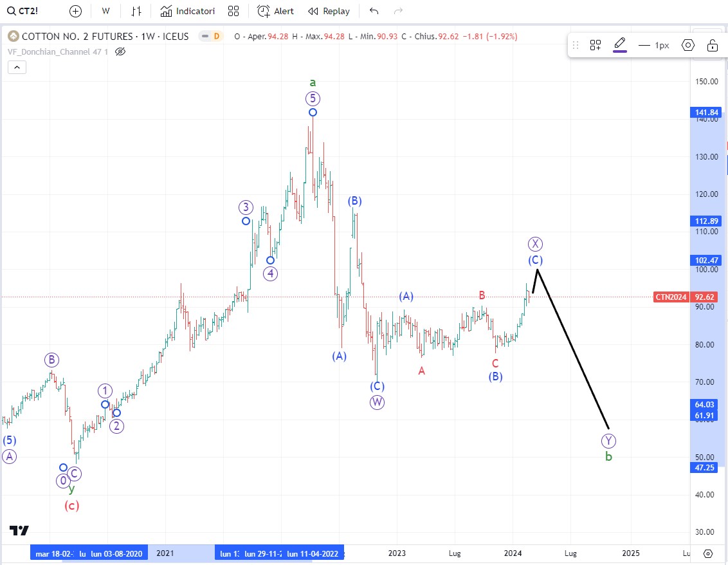The image size is (728, 565).
Task: Select the circled X wave label
Action: (x=535, y=244)
